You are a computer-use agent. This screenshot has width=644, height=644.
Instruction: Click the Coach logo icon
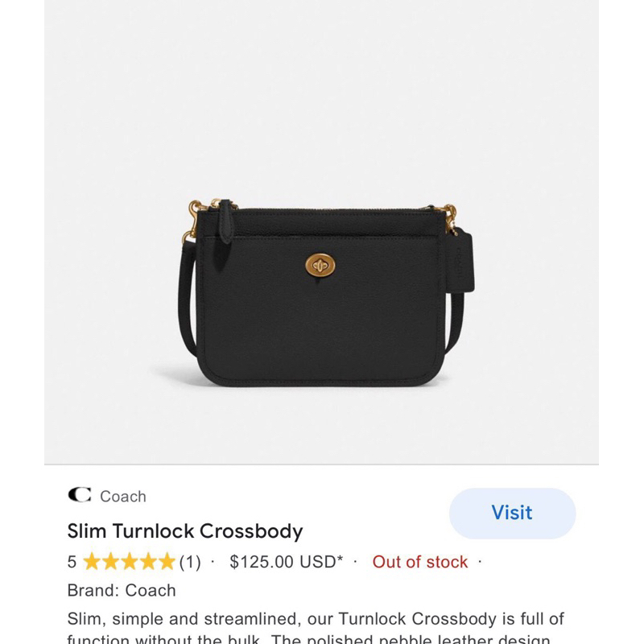pos(79,495)
